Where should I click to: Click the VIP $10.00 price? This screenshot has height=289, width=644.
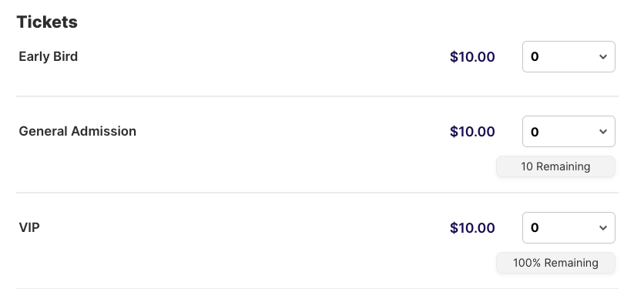point(472,228)
